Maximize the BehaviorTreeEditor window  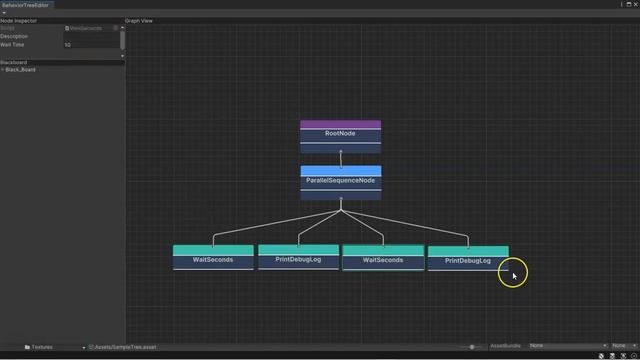point(629,4)
